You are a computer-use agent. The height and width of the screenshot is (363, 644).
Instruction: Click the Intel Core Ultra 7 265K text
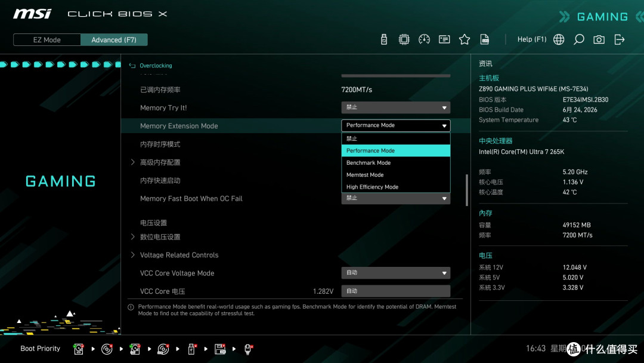pos(522,152)
